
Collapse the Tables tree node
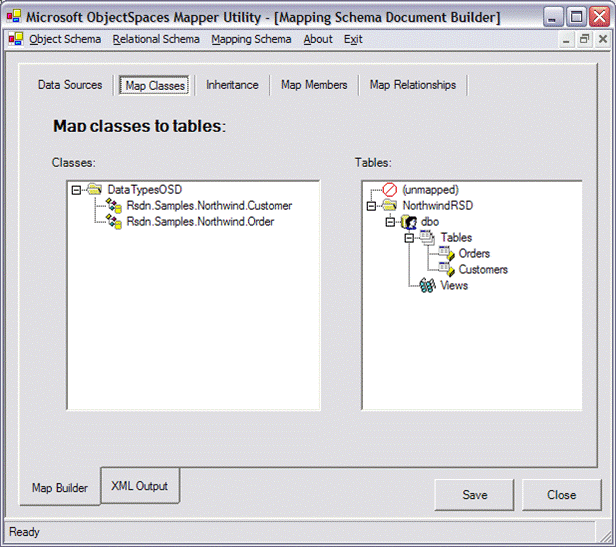point(409,237)
